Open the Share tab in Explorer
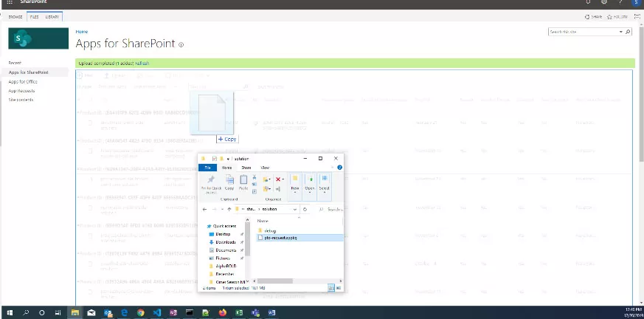Viewport: 644px width, 319px height. [x=246, y=168]
